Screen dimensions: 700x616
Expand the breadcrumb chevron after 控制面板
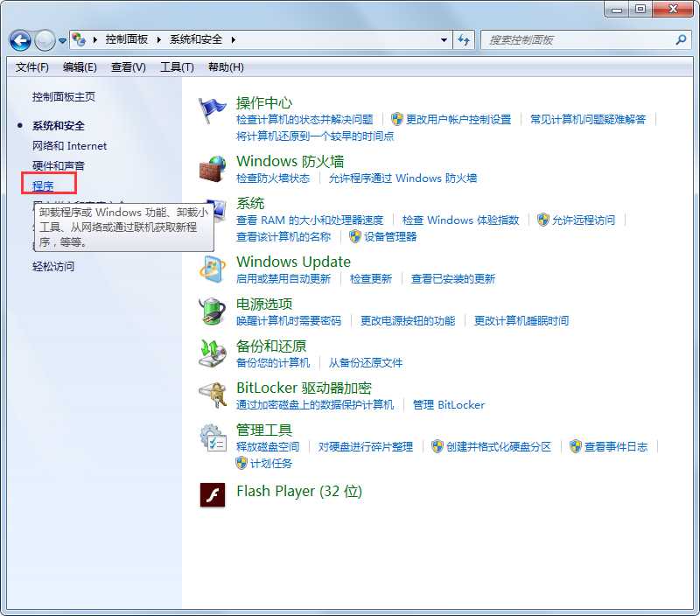point(159,39)
